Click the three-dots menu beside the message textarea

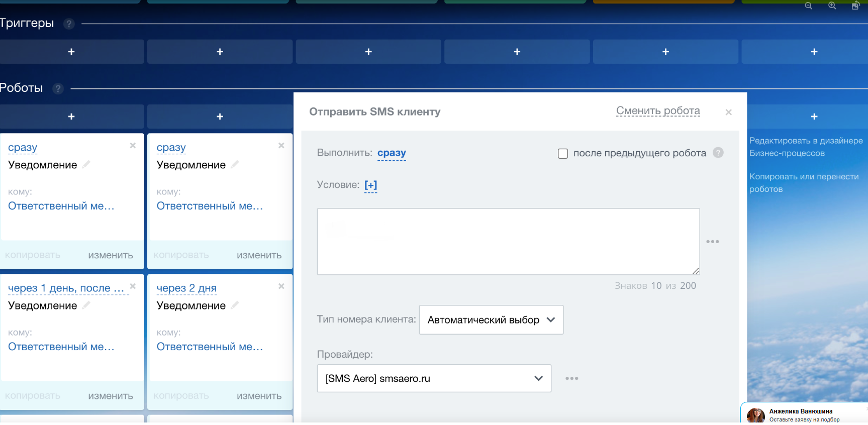[x=713, y=242]
